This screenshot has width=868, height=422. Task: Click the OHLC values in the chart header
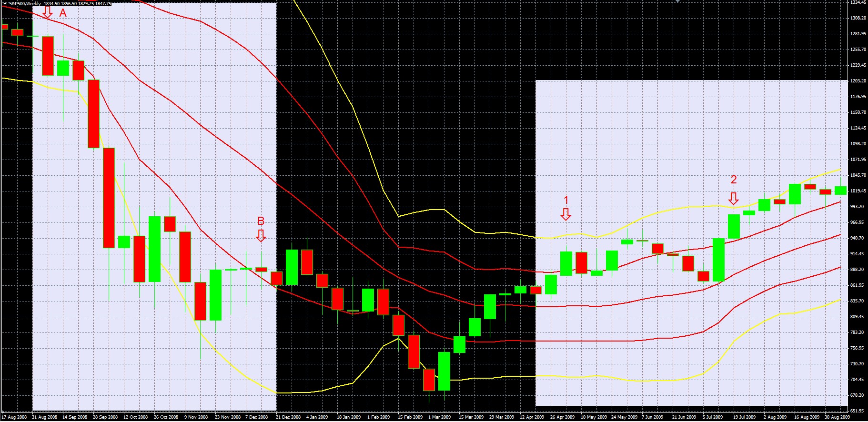tap(77, 4)
